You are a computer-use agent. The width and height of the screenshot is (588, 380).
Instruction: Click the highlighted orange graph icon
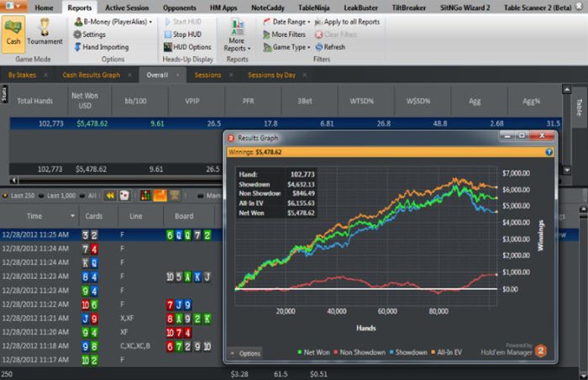pyautogui.click(x=160, y=195)
